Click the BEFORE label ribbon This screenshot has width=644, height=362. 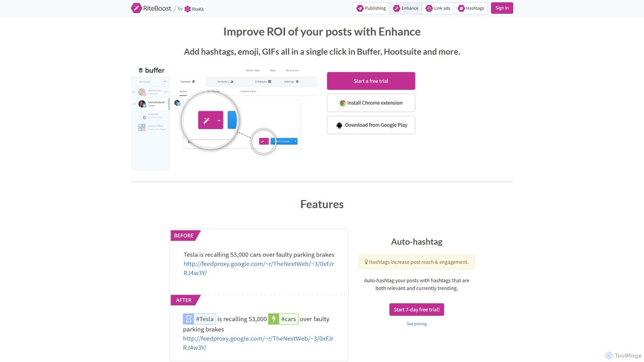point(184,235)
